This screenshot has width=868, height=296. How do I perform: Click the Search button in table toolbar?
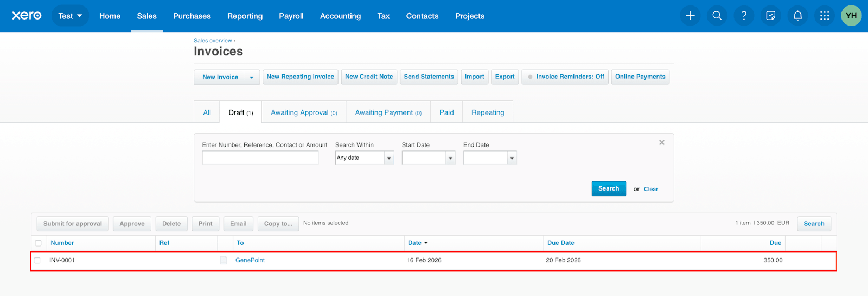(814, 224)
